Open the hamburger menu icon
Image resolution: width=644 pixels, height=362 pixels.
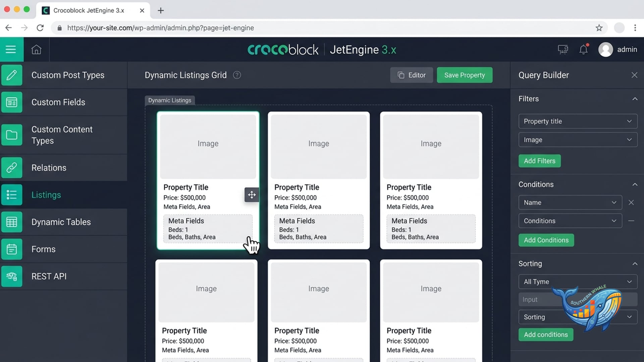[x=11, y=49]
